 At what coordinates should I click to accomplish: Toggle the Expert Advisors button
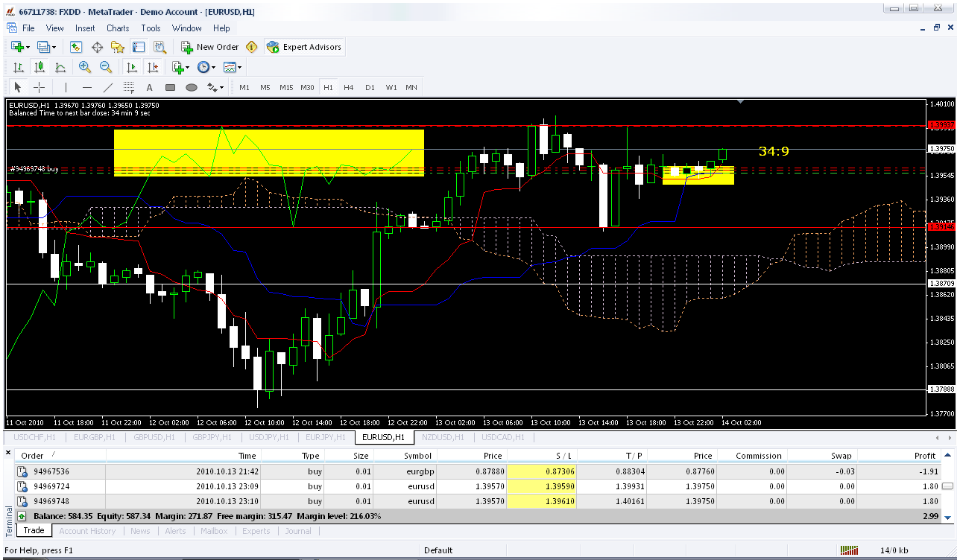304,47
